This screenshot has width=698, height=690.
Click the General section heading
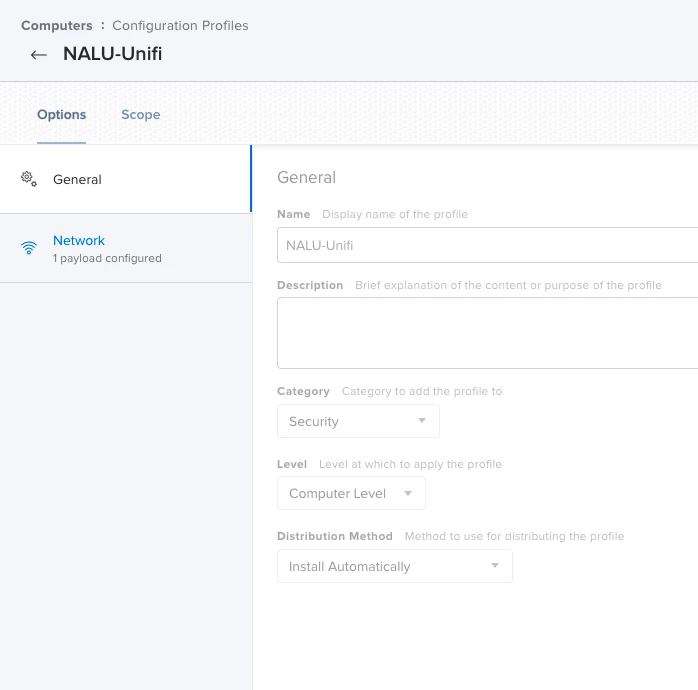[x=307, y=177]
